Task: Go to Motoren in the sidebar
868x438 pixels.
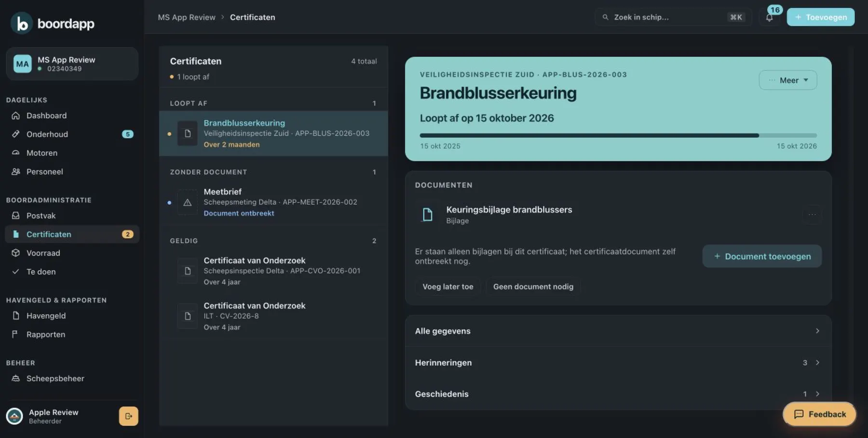Action: 72,153
